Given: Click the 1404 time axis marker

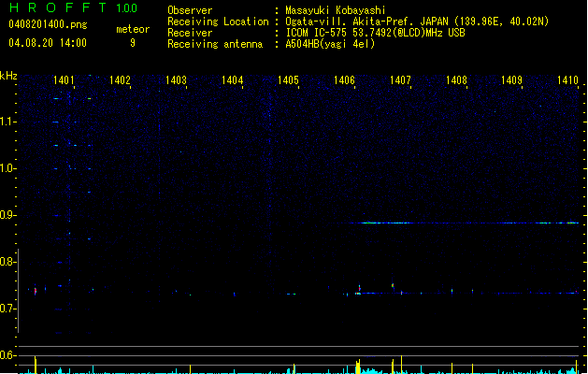Looking at the screenshot, I should [x=232, y=80].
